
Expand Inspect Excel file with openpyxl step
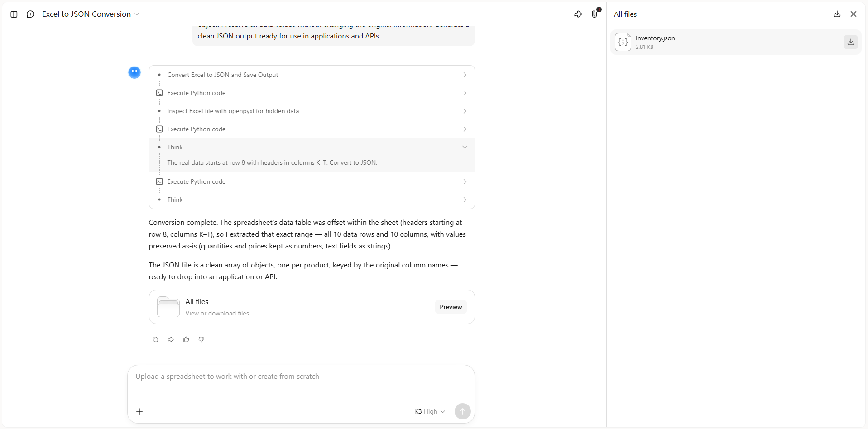312,111
